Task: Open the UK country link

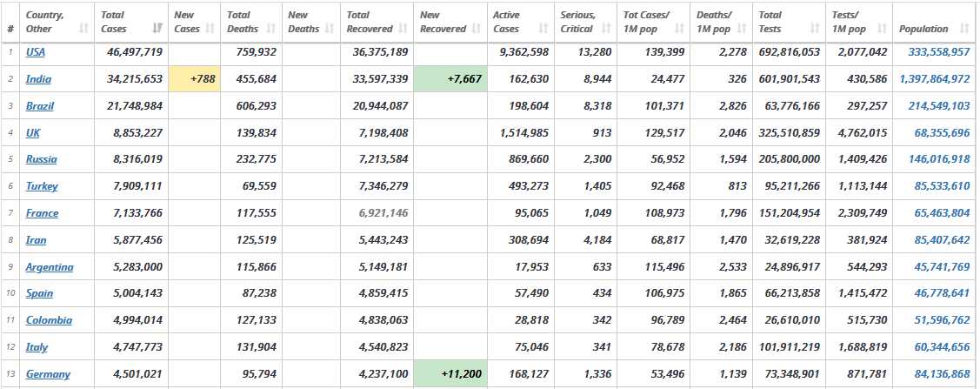Action: [x=33, y=132]
